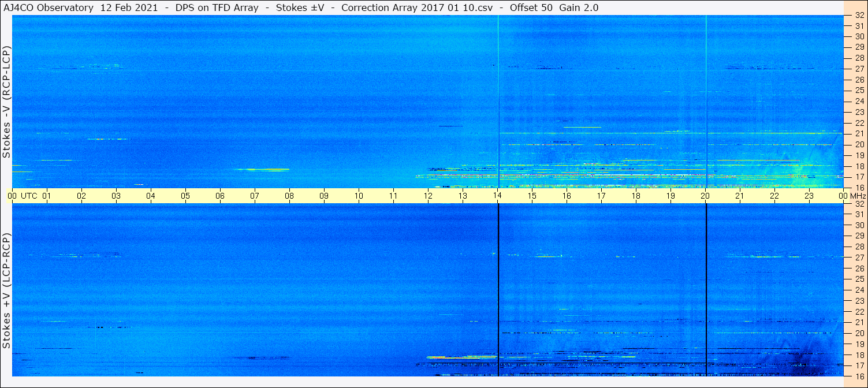The width and height of the screenshot is (868, 388).
Task: Click the 07 hour label on the time axis
Action: 255,196
